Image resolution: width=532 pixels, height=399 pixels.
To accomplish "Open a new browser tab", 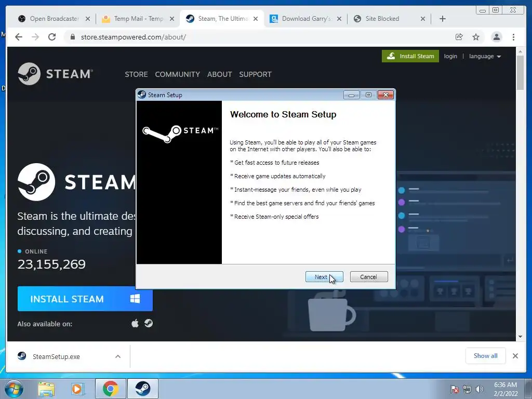I will click(x=443, y=19).
